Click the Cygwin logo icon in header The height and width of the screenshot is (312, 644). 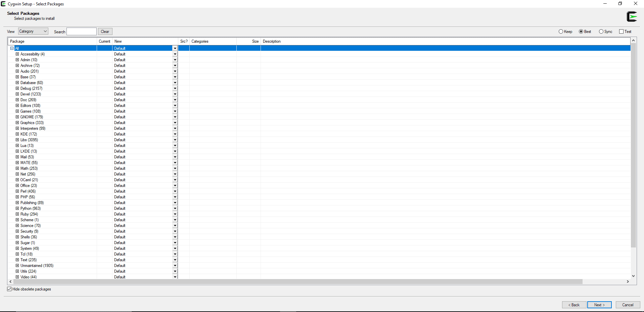point(632,16)
